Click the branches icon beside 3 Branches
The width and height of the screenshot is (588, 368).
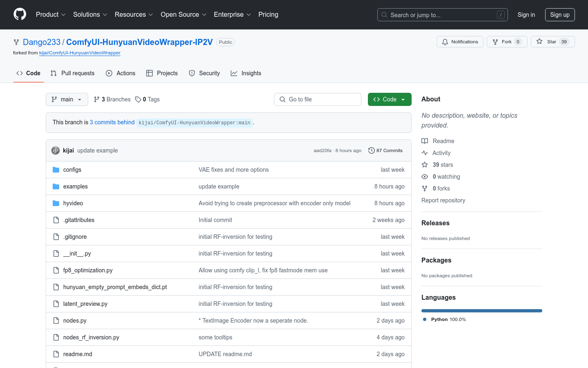tap(97, 99)
